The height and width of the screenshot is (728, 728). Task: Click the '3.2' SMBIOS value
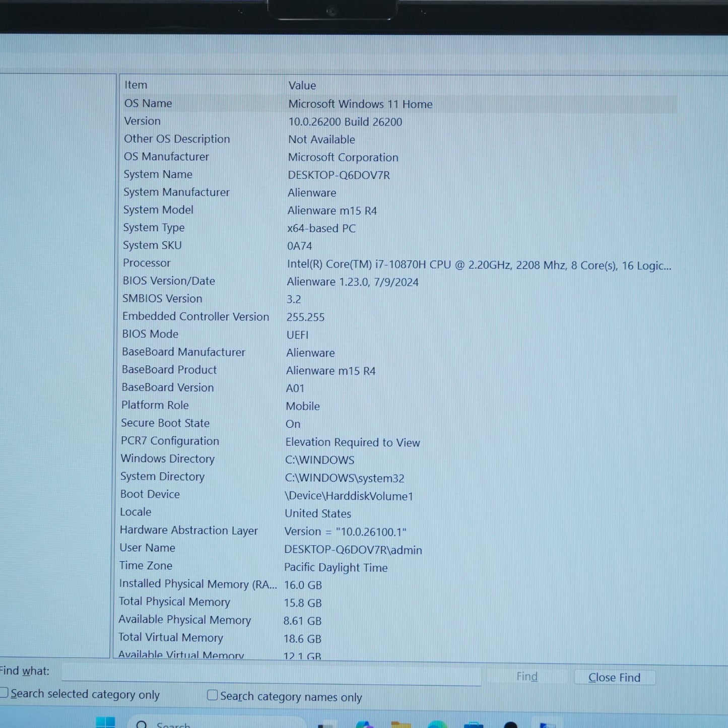coord(294,299)
